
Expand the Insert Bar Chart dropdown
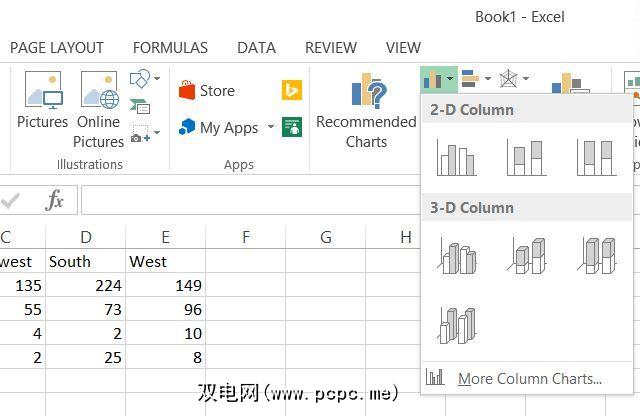point(474,79)
